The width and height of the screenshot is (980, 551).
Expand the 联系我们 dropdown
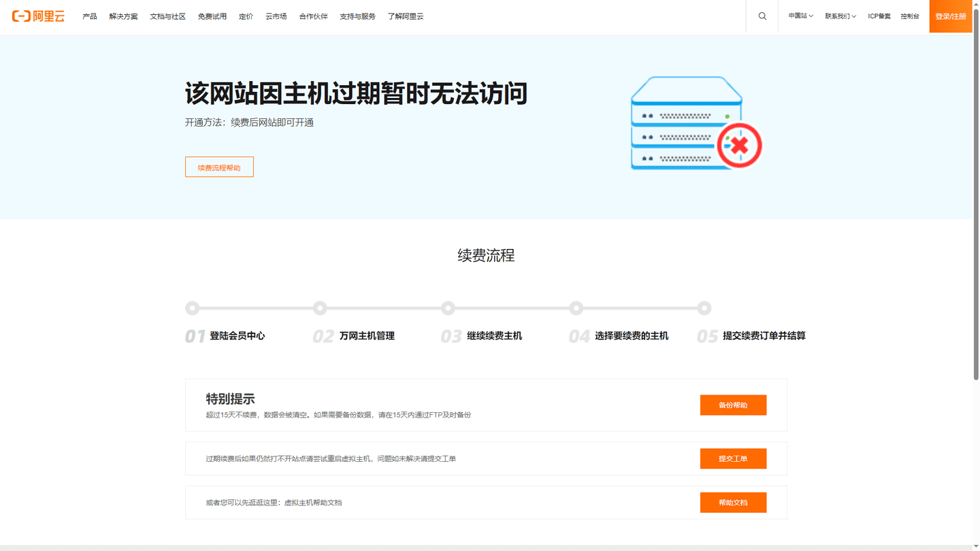pyautogui.click(x=840, y=16)
